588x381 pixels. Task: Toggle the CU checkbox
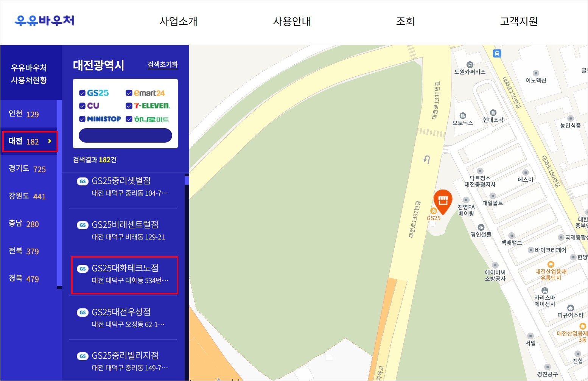click(82, 106)
